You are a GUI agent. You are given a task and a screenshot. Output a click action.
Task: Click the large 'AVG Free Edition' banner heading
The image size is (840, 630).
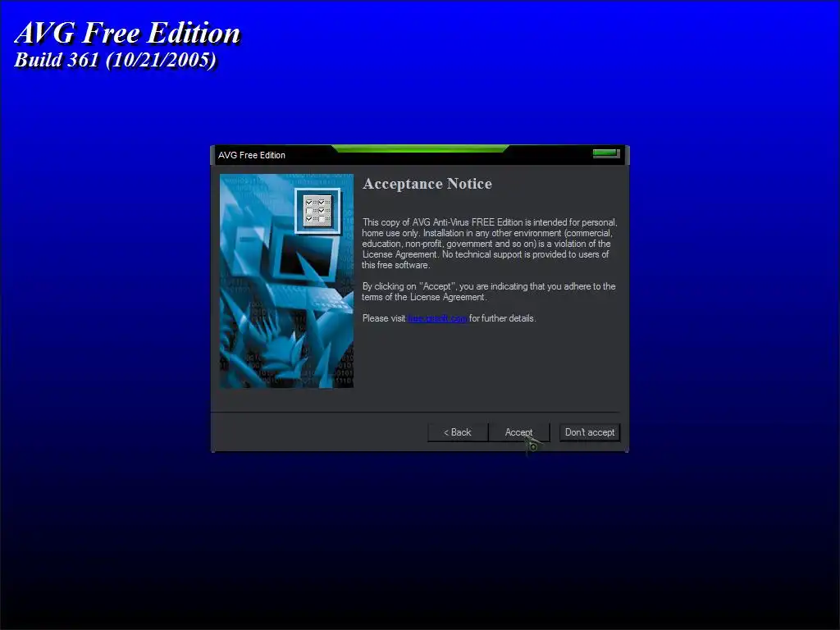tap(127, 33)
